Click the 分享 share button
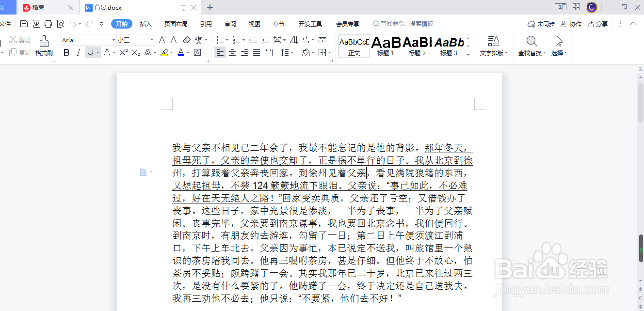This screenshot has width=644, height=311. tap(597, 24)
